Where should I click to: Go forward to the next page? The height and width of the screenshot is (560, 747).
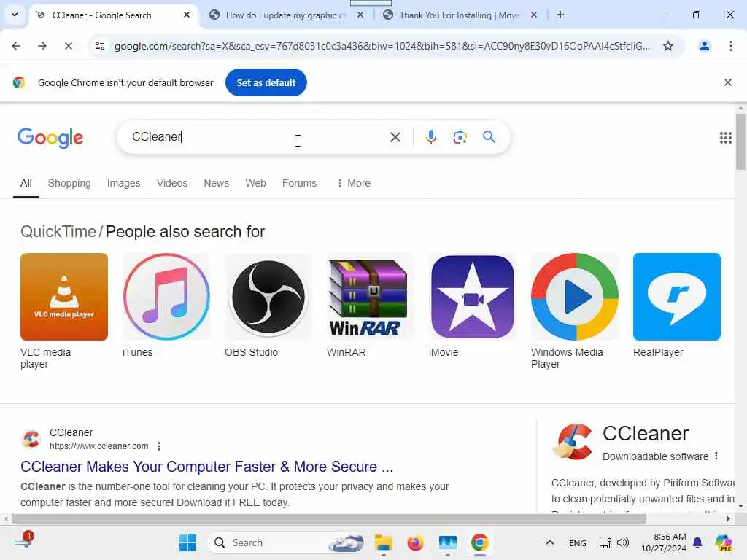coord(42,46)
